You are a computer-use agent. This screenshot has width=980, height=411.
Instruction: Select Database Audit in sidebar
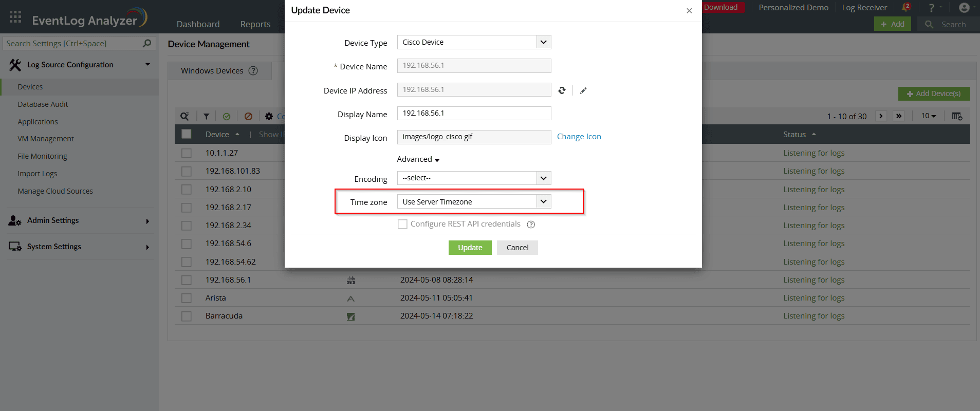[x=43, y=104]
